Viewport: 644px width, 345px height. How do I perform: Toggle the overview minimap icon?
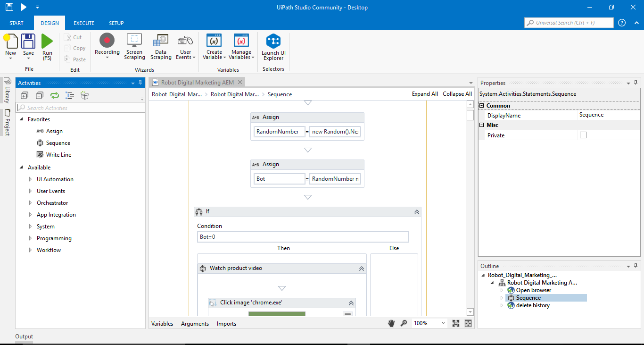point(468,323)
